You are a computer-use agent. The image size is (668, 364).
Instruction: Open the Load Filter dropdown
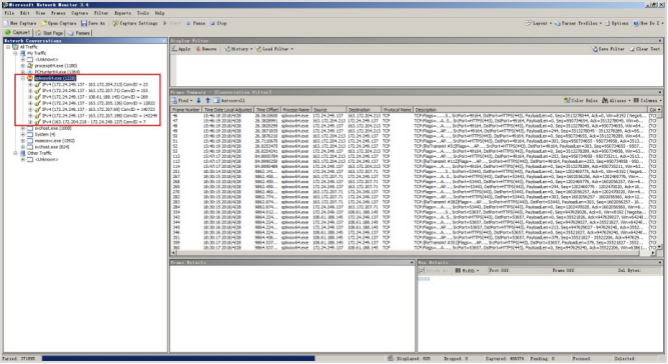click(x=275, y=49)
